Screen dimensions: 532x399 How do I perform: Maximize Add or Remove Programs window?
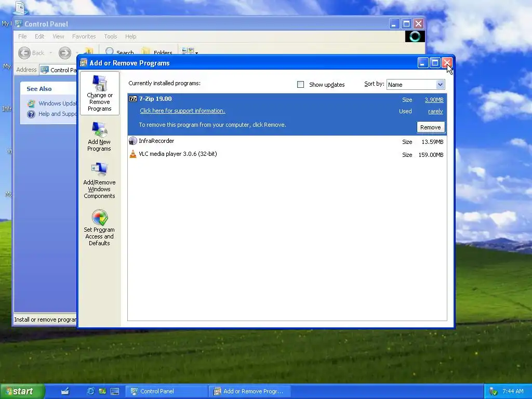pyautogui.click(x=435, y=63)
